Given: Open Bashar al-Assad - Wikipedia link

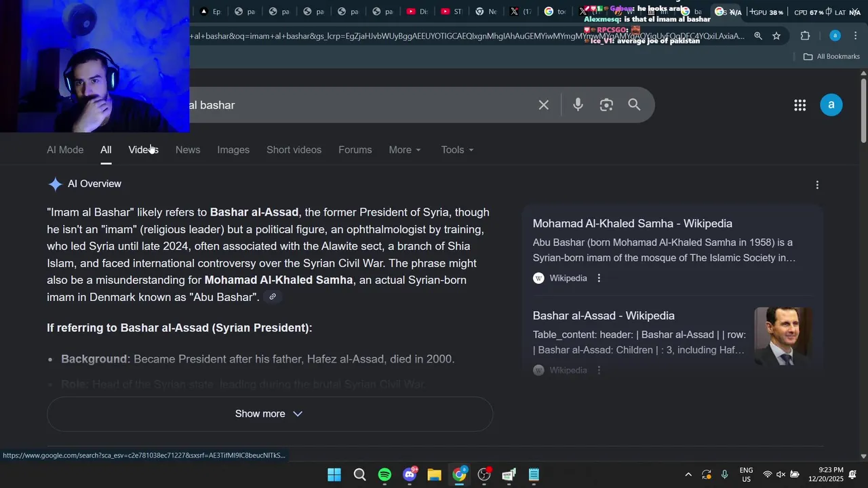Looking at the screenshot, I should tap(604, 316).
